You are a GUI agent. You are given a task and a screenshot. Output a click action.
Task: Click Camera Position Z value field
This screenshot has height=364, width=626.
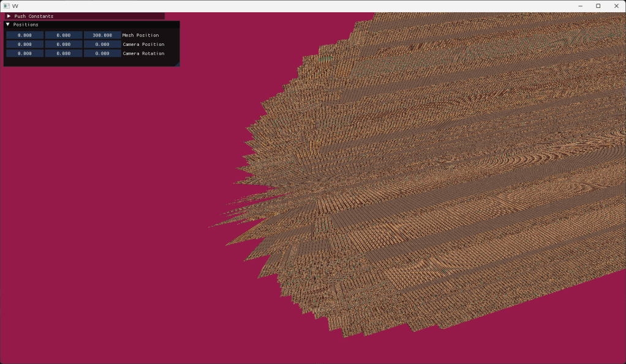coord(102,45)
